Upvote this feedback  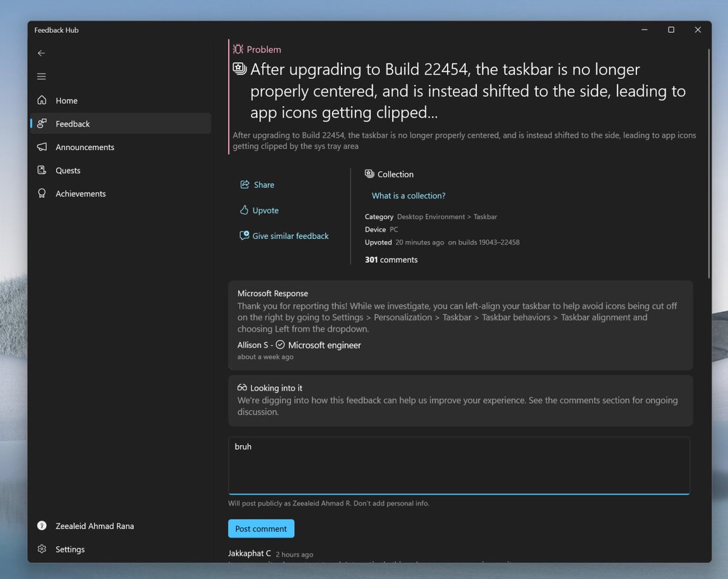[259, 210]
